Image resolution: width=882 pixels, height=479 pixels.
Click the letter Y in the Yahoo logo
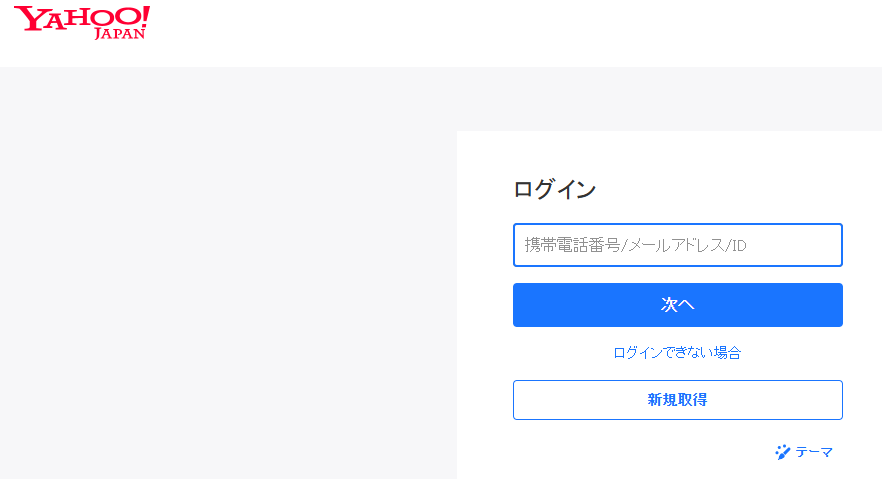[27, 19]
